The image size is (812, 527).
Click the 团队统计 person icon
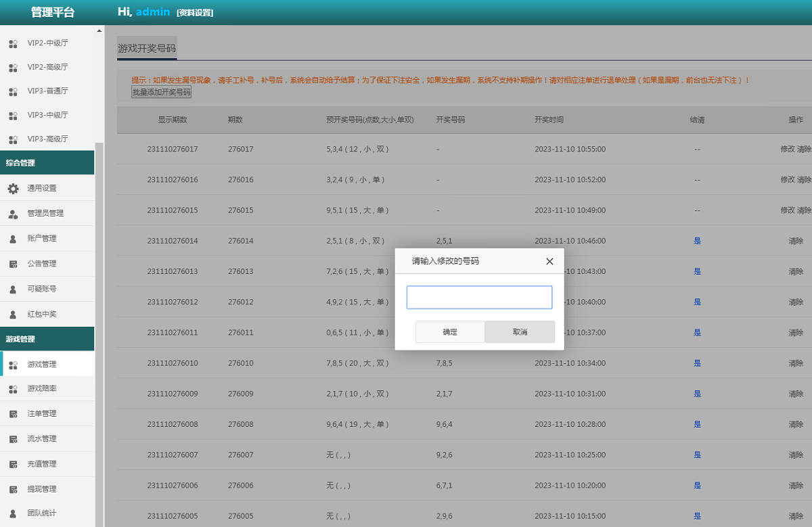pyautogui.click(x=13, y=513)
